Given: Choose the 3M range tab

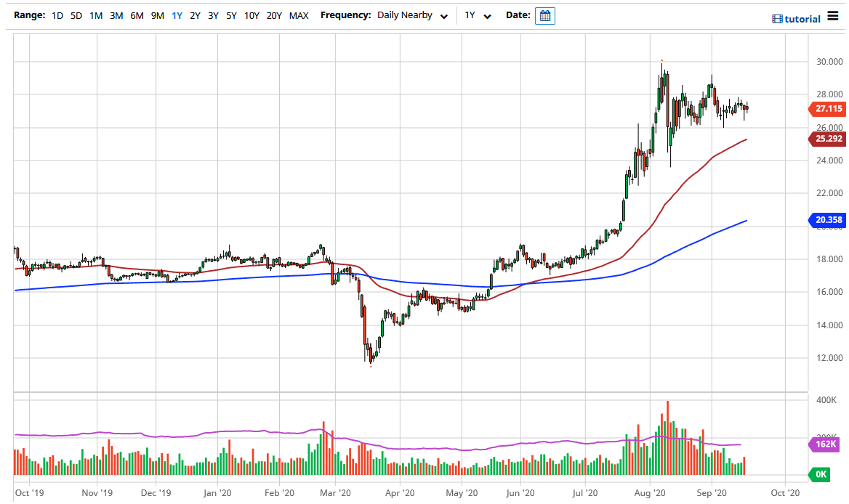Looking at the screenshot, I should (116, 15).
